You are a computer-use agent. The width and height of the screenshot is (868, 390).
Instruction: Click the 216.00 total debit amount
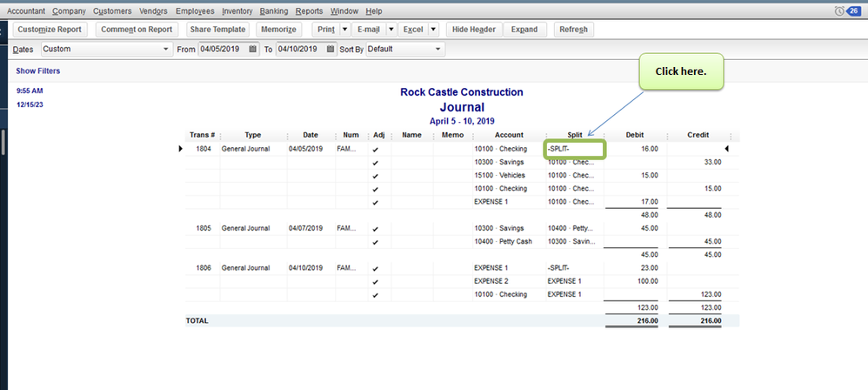click(648, 321)
